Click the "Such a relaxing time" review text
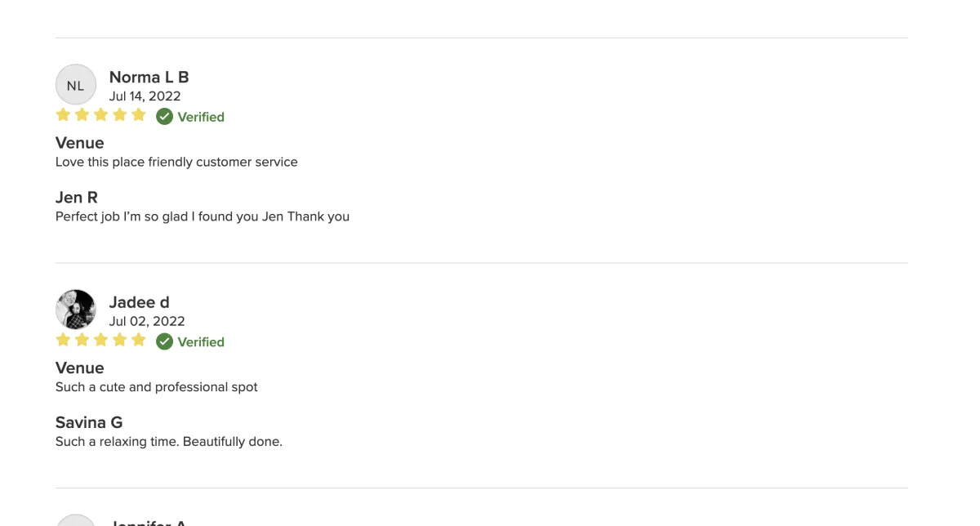980x526 pixels. pos(169,442)
